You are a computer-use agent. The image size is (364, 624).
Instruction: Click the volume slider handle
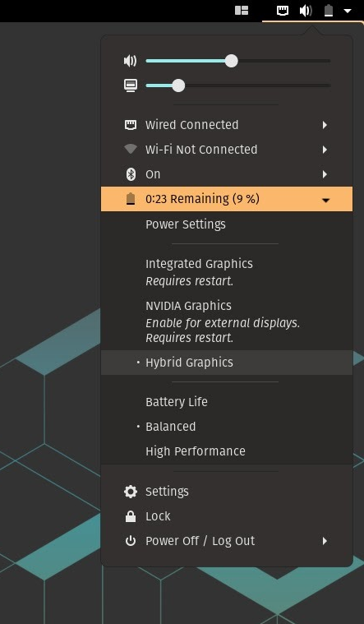point(231,61)
